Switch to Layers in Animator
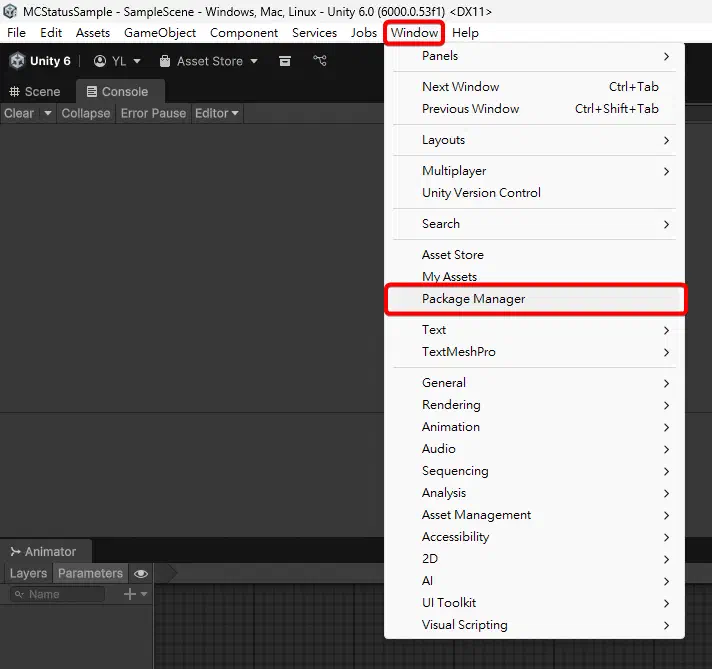The width and height of the screenshot is (712, 669). (28, 574)
